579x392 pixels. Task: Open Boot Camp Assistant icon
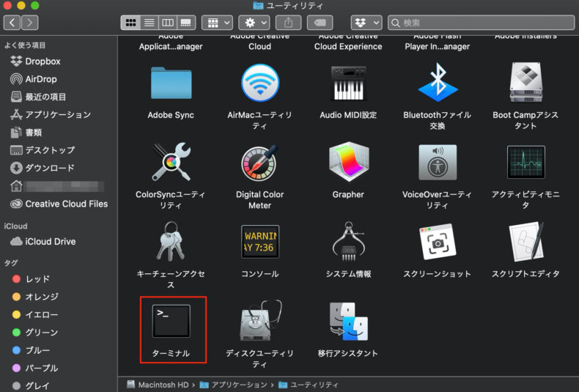525,82
